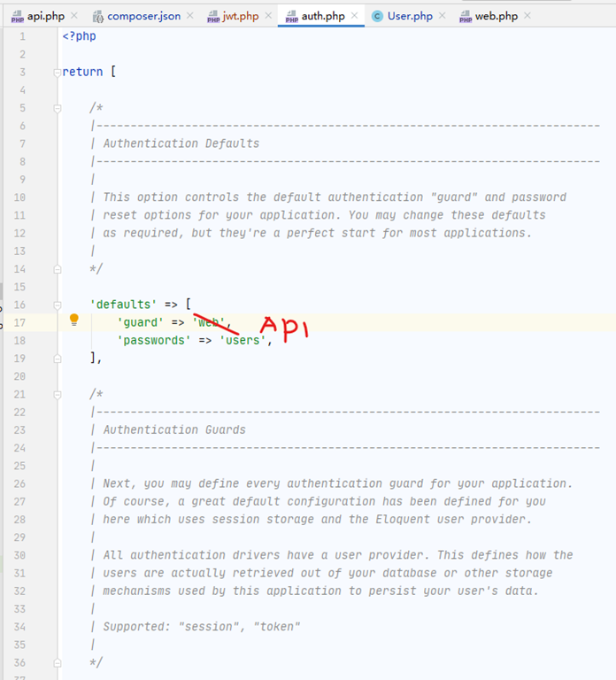Switch to the web.php tab
Viewport: 616px width, 680px height.
[496, 17]
